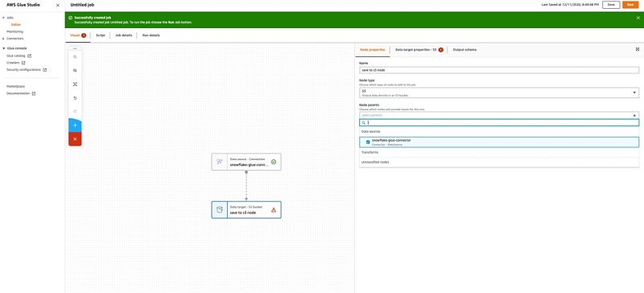The image size is (644, 293).
Task: Click the external link icon beside Documentation
Action: click(x=34, y=93)
